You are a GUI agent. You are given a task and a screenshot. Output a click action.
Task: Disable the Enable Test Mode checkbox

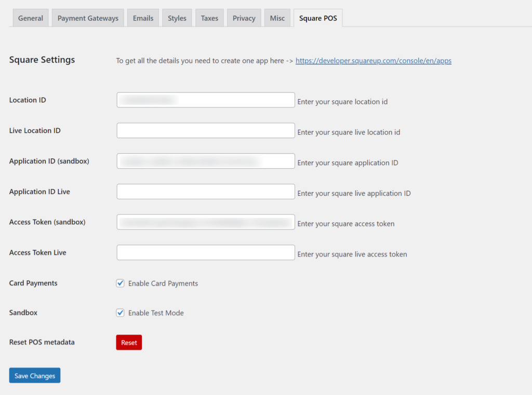121,313
